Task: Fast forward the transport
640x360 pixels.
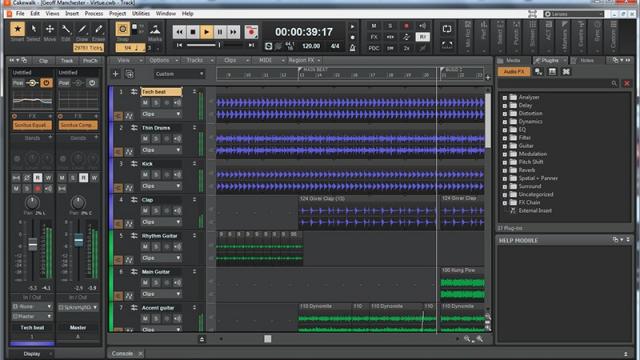Action: tap(233, 32)
